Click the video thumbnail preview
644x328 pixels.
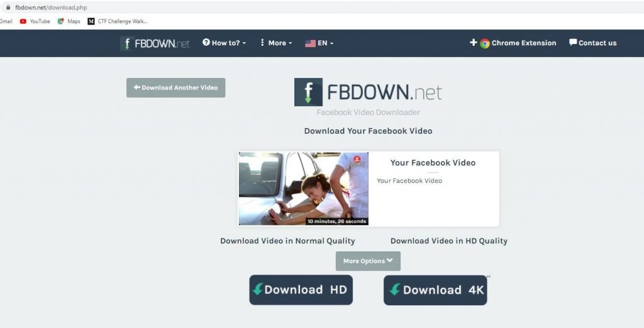coord(304,189)
